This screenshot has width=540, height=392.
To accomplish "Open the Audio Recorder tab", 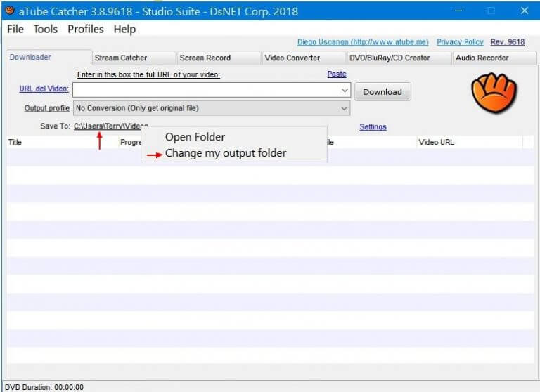I will (x=494, y=58).
